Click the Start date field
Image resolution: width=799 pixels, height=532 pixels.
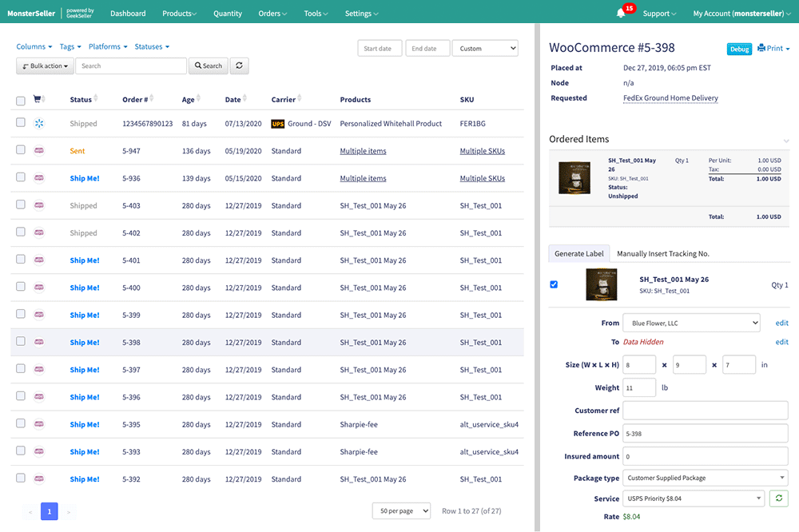380,49
